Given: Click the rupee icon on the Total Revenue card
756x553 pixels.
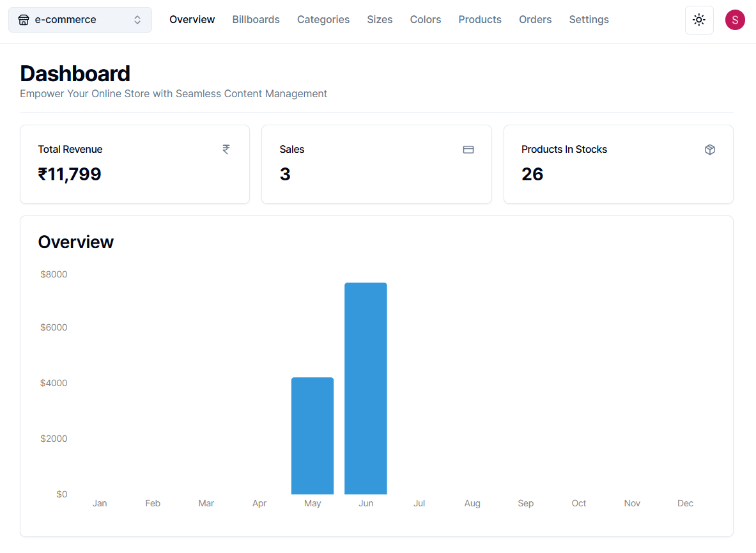Looking at the screenshot, I should [226, 149].
